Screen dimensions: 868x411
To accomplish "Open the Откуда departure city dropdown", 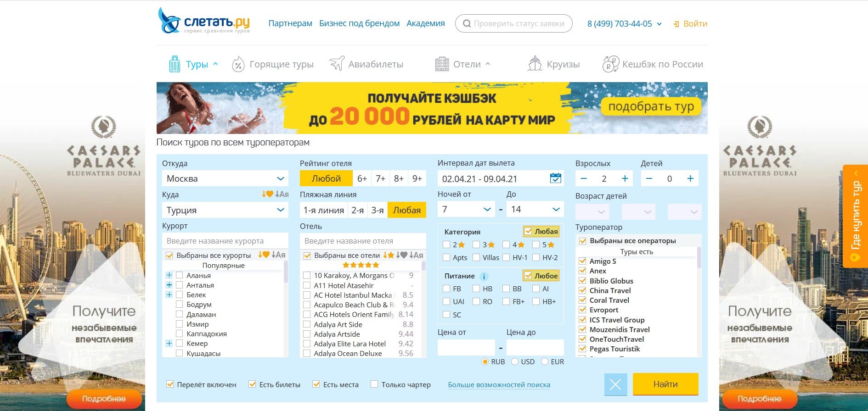I will click(x=225, y=178).
